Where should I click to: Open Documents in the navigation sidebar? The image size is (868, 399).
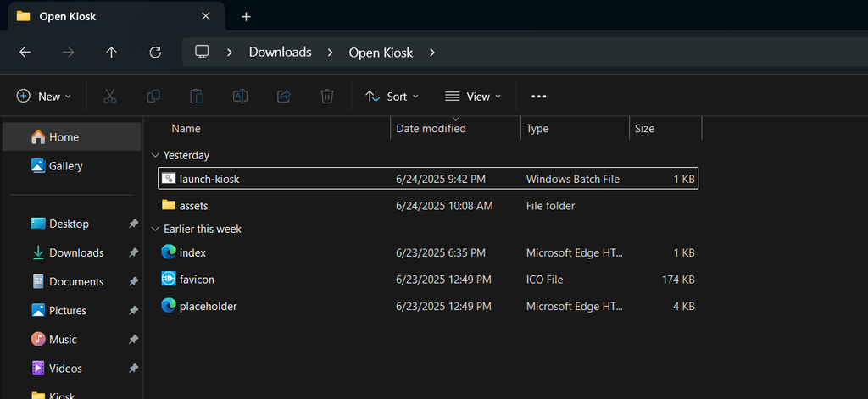pyautogui.click(x=76, y=282)
